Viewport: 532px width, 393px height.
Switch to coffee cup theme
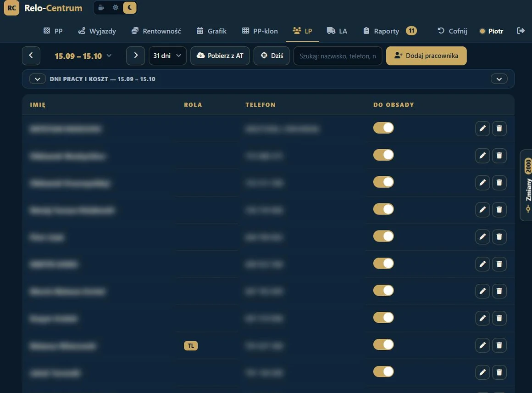(x=101, y=8)
